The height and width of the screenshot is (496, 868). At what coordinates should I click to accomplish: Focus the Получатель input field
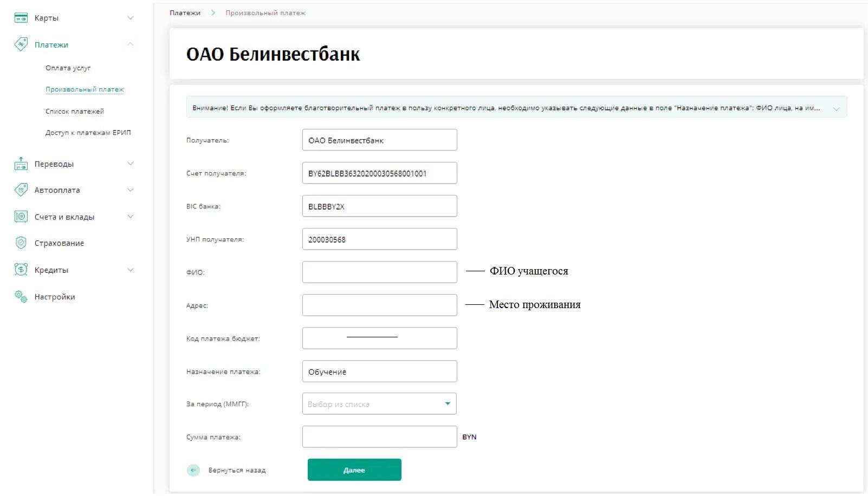[379, 140]
